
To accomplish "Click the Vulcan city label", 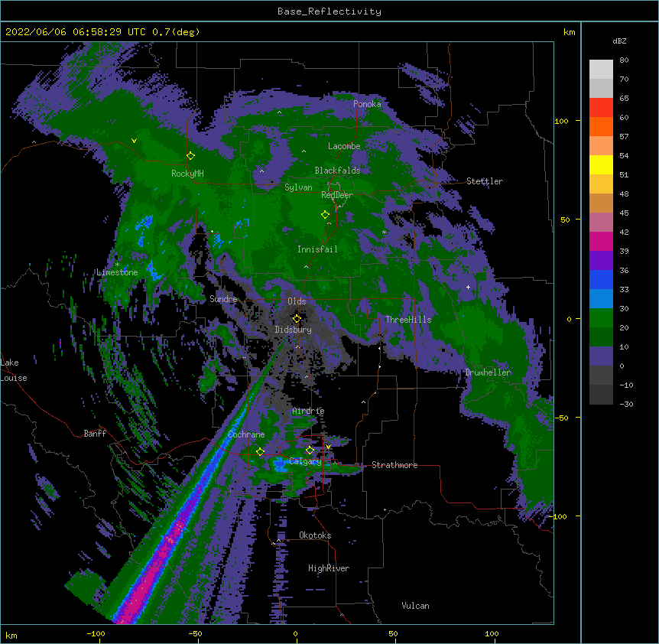I will pyautogui.click(x=415, y=606).
